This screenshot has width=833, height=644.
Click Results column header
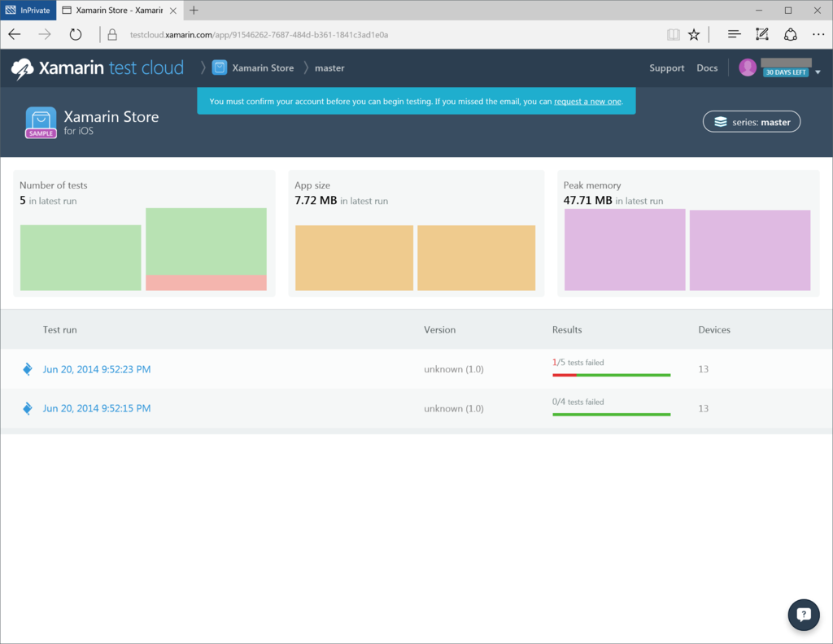pos(567,329)
